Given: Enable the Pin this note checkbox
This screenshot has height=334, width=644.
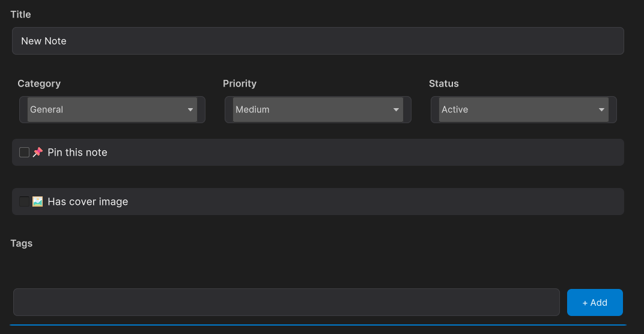Looking at the screenshot, I should (24, 153).
